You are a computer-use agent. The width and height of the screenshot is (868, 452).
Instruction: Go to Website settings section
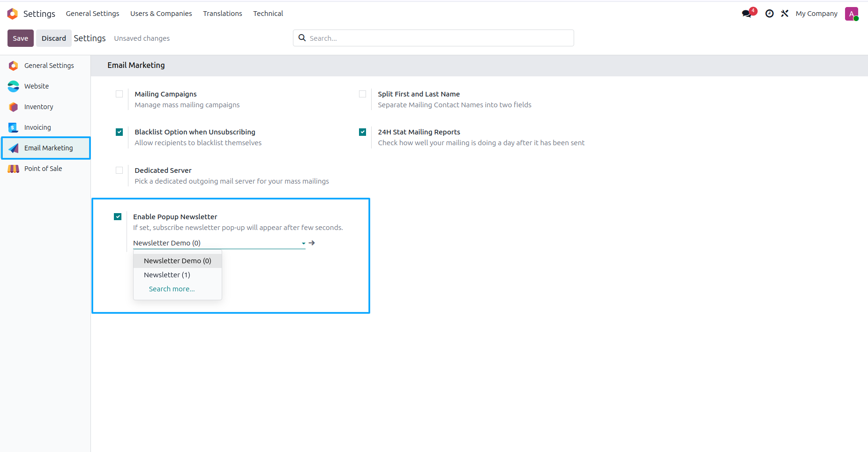click(45, 86)
